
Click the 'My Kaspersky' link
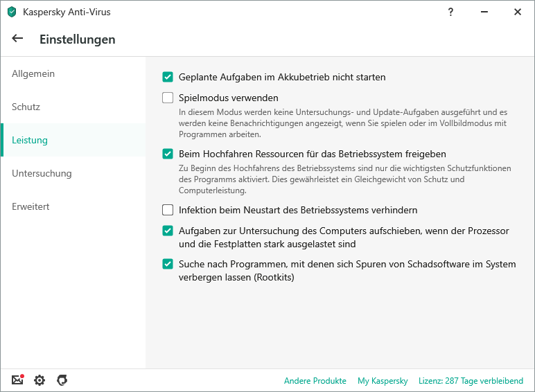pyautogui.click(x=383, y=381)
